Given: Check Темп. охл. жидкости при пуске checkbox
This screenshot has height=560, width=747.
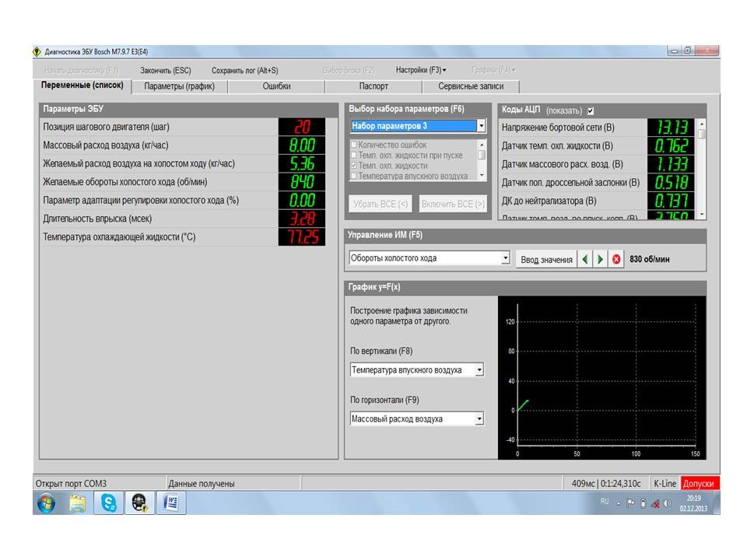Looking at the screenshot, I should (353, 155).
